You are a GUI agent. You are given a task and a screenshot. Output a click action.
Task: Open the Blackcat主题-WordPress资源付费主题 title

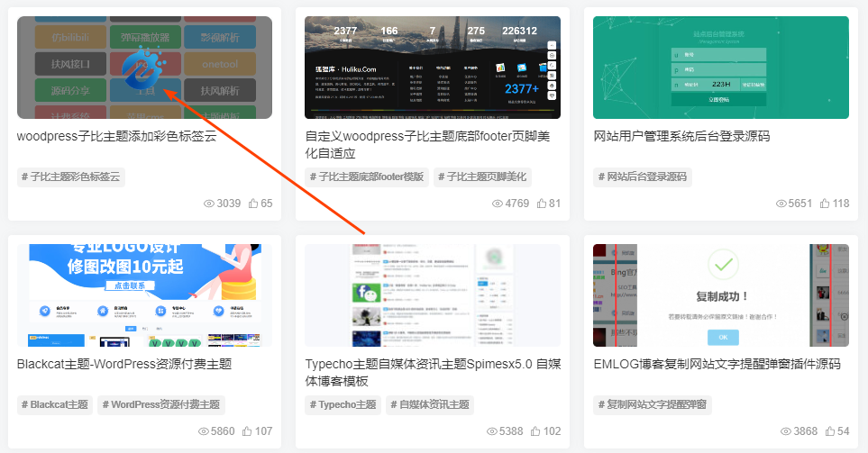click(124, 364)
